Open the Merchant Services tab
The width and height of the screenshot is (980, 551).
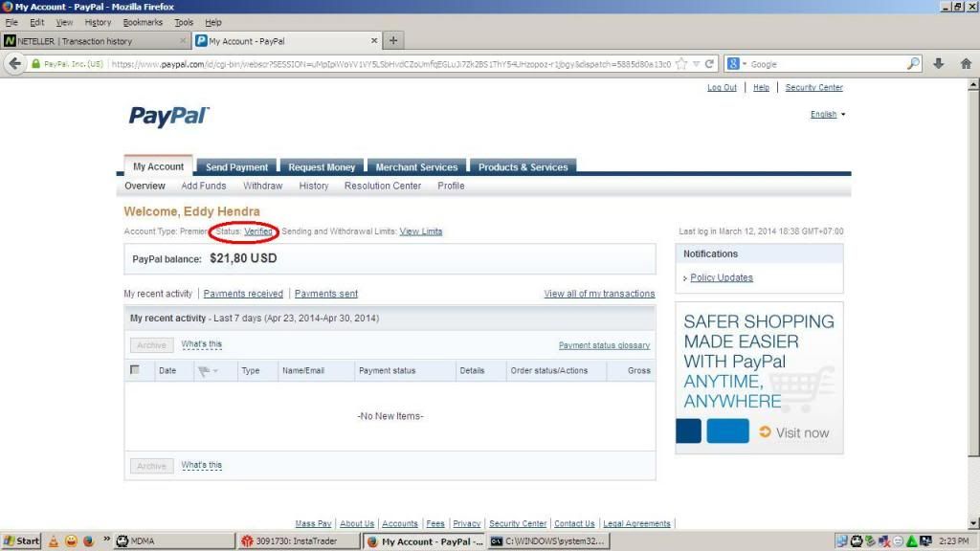416,166
